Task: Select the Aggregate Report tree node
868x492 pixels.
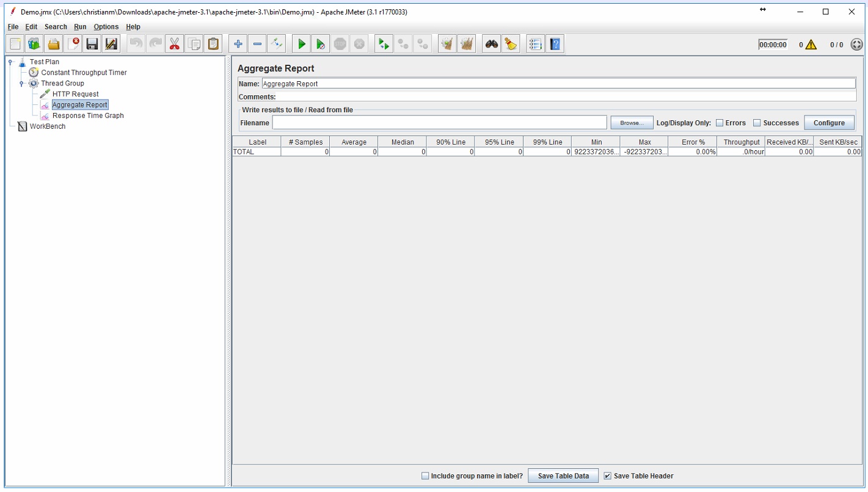Action: click(80, 105)
